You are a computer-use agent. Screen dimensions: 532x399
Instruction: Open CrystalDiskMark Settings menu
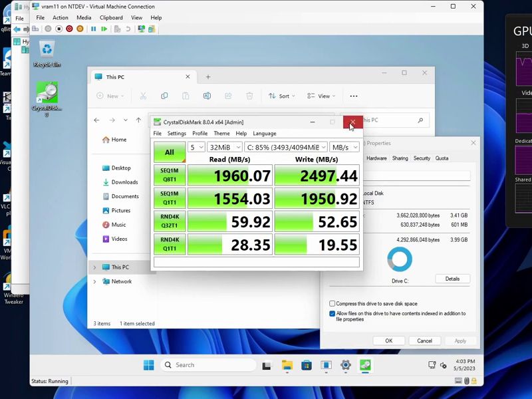176,134
